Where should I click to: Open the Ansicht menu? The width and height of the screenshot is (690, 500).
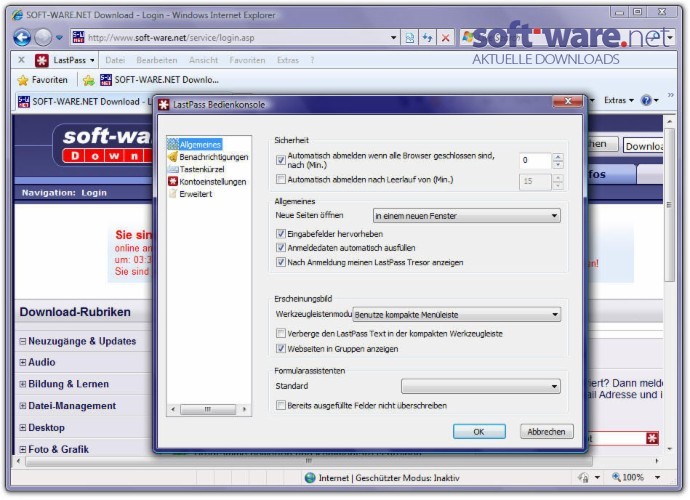point(203,60)
